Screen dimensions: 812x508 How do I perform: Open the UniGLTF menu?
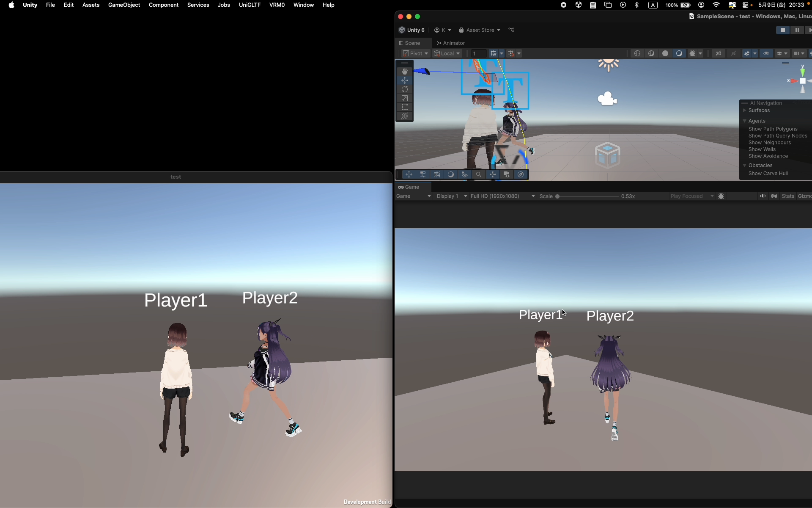click(250, 5)
